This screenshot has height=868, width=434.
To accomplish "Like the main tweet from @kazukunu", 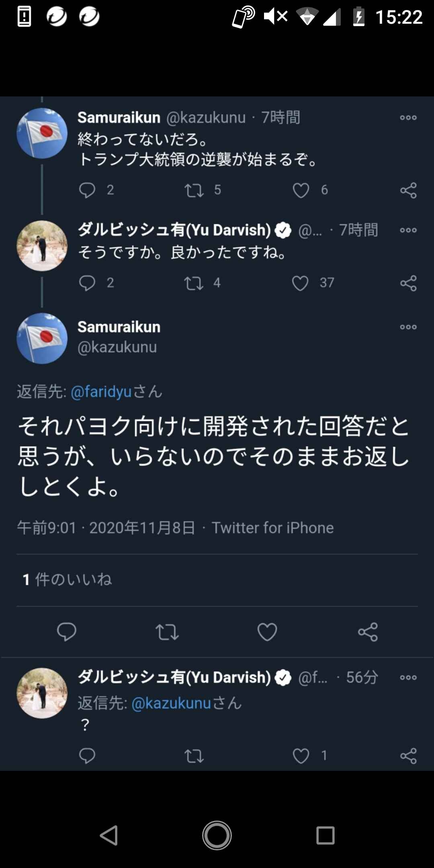I will (267, 632).
